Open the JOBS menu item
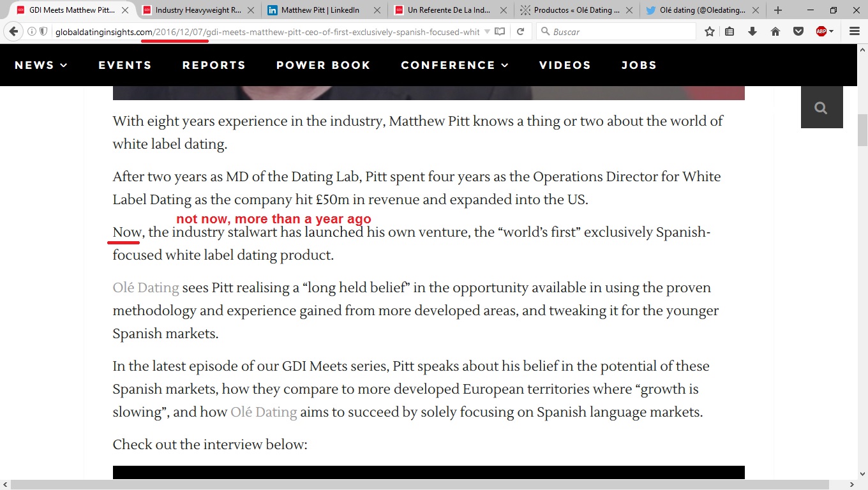This screenshot has width=868, height=490. (x=639, y=65)
